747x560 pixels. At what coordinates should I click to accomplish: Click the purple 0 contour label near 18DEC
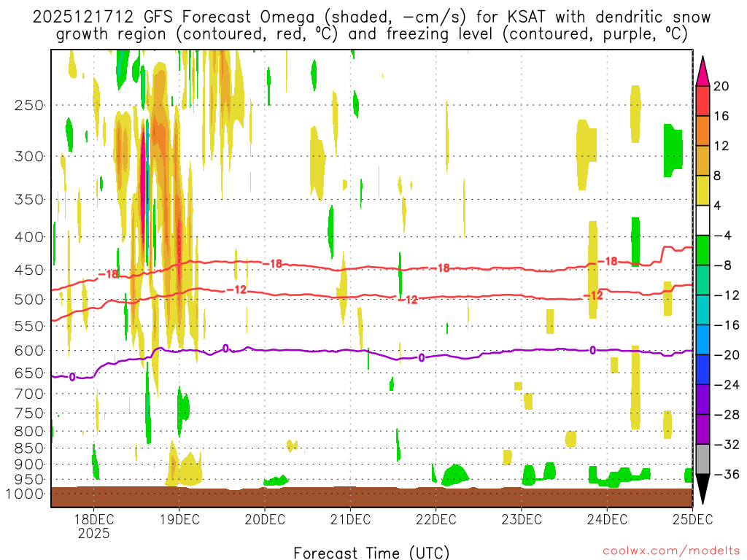click(x=71, y=377)
